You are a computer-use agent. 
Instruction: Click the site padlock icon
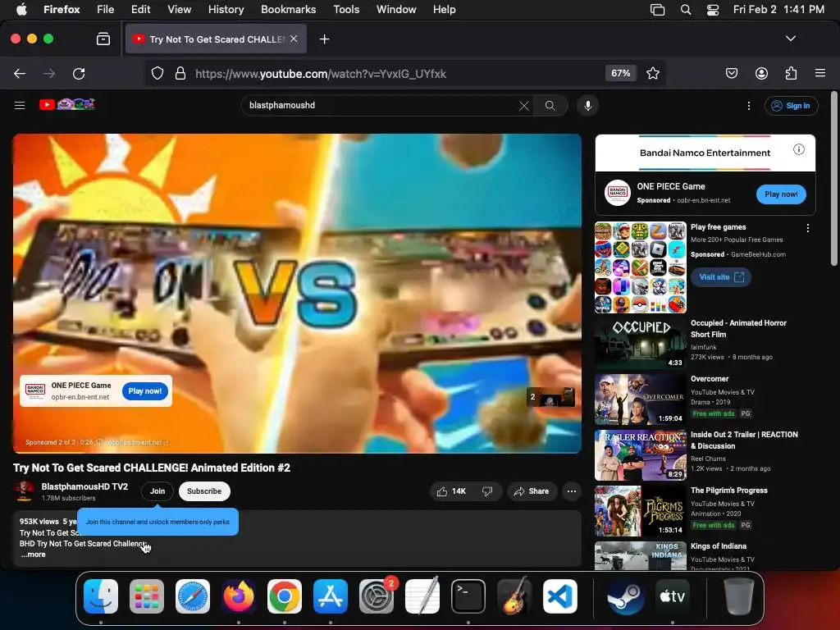pyautogui.click(x=180, y=73)
